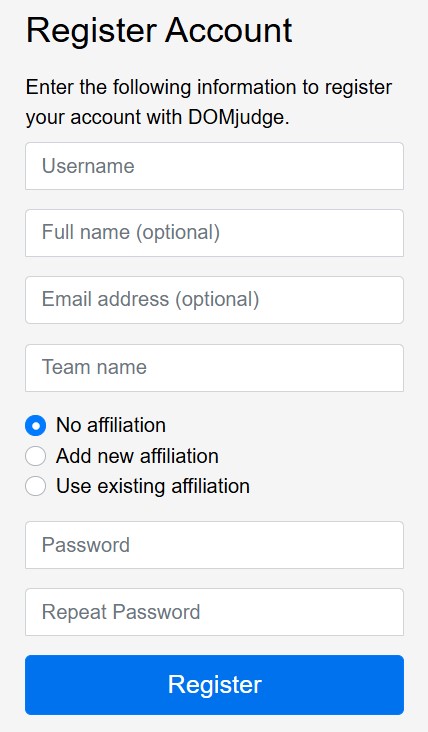The height and width of the screenshot is (732, 428).
Task: Click into the Full name field
Action: tap(214, 233)
